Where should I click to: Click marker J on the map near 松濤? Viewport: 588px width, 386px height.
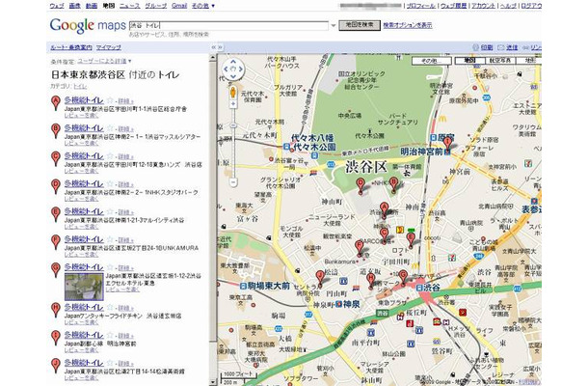pyautogui.click(x=320, y=279)
